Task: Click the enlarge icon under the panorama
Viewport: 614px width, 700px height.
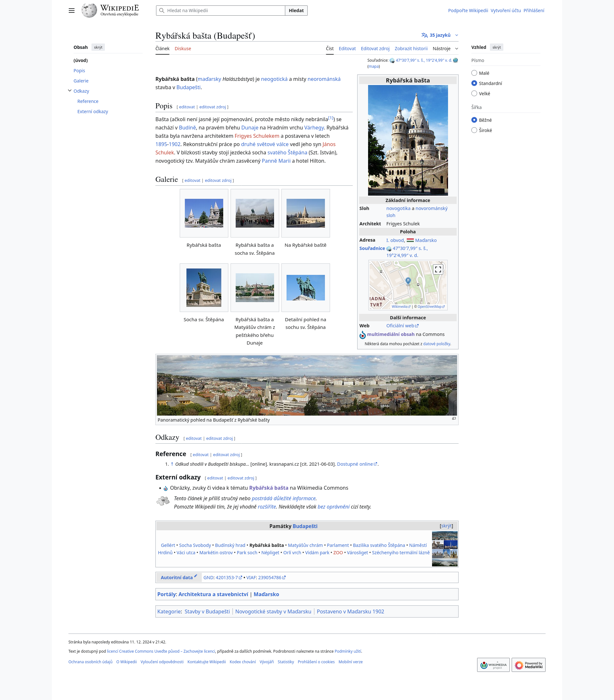Action: pyautogui.click(x=454, y=418)
